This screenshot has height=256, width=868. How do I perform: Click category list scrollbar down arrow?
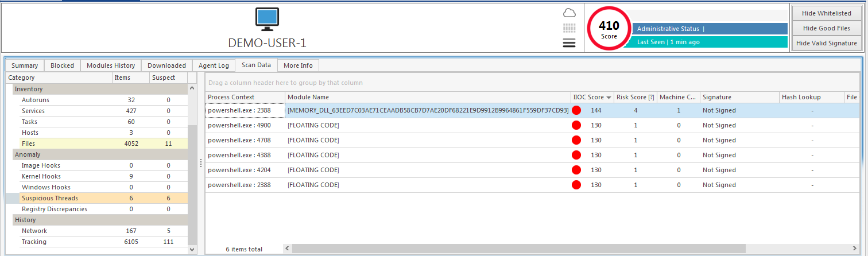pyautogui.click(x=192, y=249)
